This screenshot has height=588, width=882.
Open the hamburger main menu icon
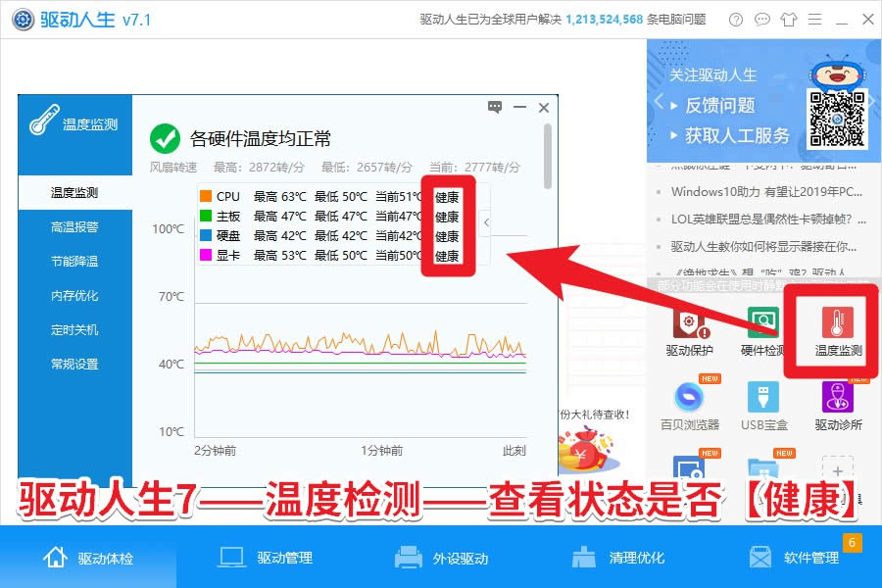815,20
